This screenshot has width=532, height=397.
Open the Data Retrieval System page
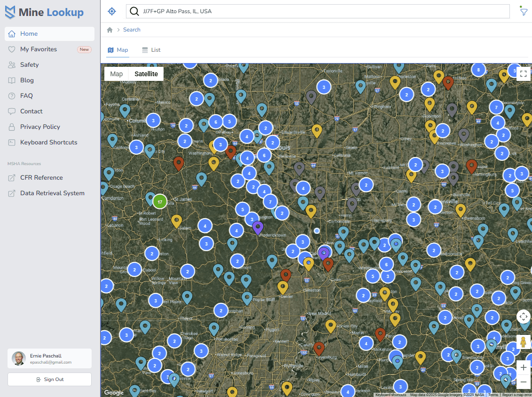52,193
